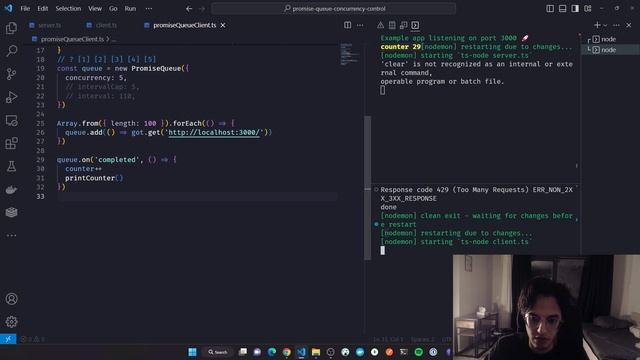Open Spotify from the taskbar
This screenshot has height=360, width=640.
click(418, 352)
